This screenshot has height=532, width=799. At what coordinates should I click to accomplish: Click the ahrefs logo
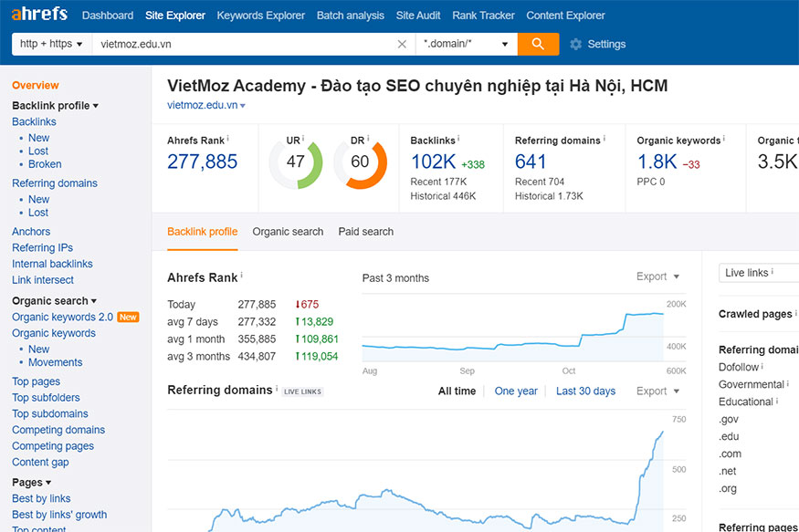[x=39, y=14]
